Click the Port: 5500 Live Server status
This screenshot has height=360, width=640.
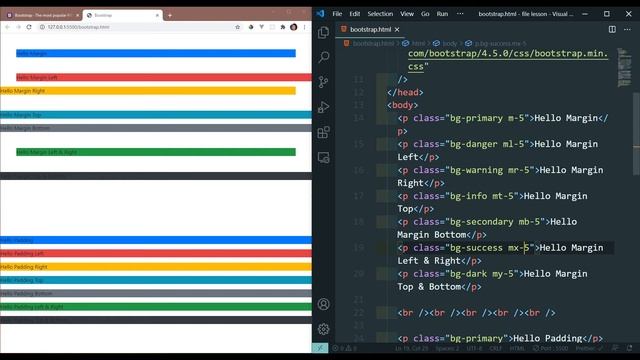[x=551, y=348]
